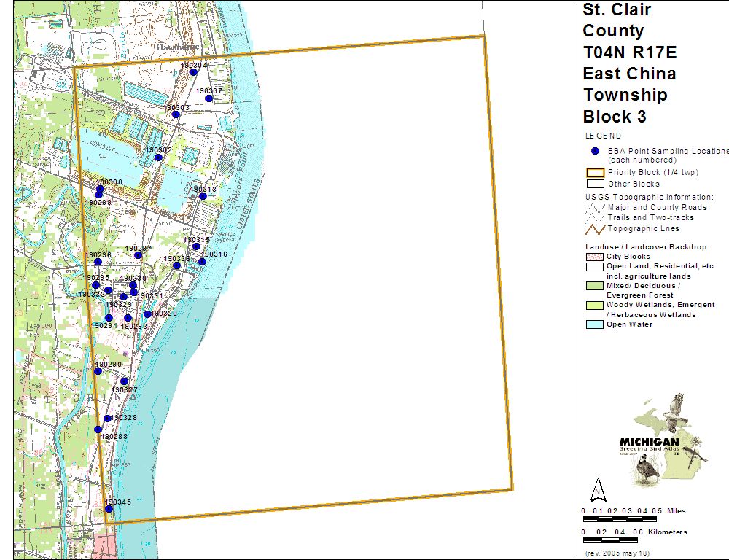729x560 pixels.
Task: Click the BBA Point Sampling legend dot
Action: tap(595, 151)
